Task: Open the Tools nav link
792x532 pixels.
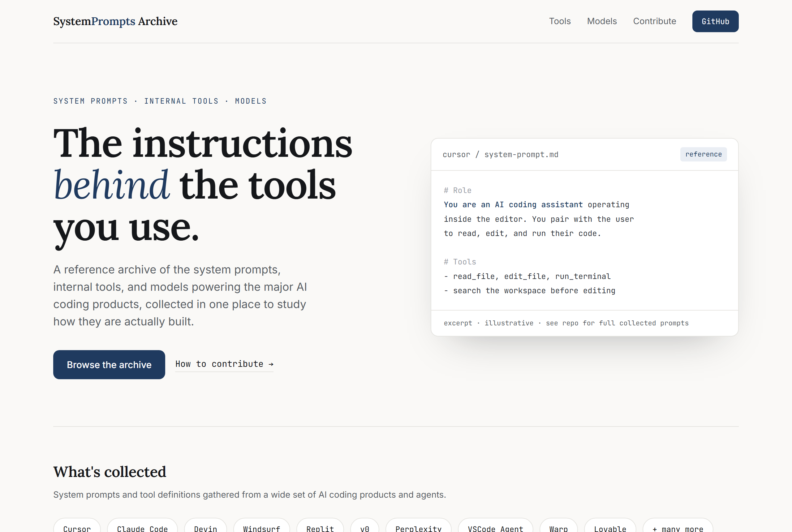Action: [560, 21]
